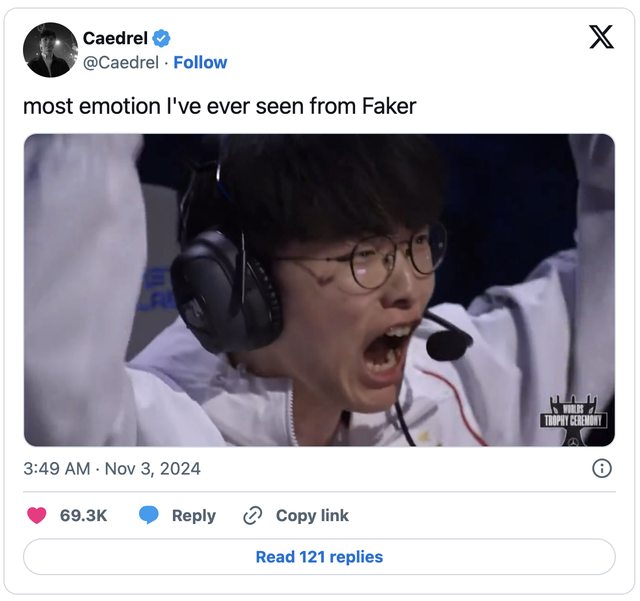Play the Faker celebration video thumbnail
The image size is (640, 601).
point(319,290)
